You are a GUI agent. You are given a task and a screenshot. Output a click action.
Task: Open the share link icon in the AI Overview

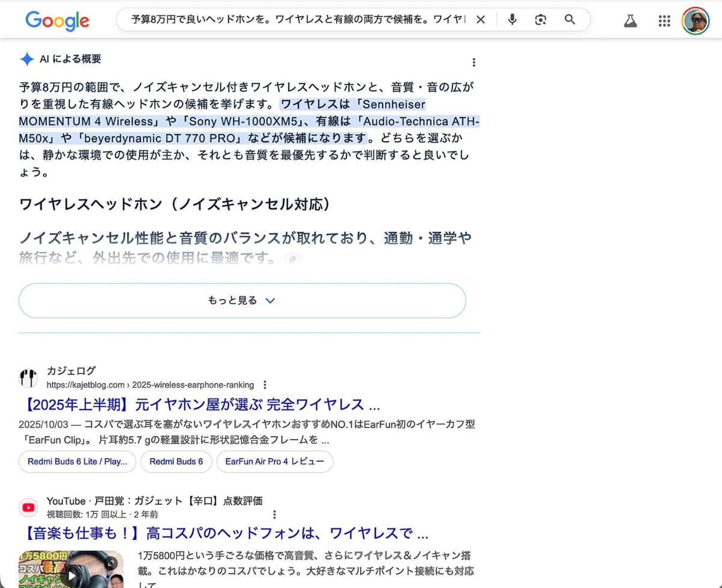(x=293, y=259)
